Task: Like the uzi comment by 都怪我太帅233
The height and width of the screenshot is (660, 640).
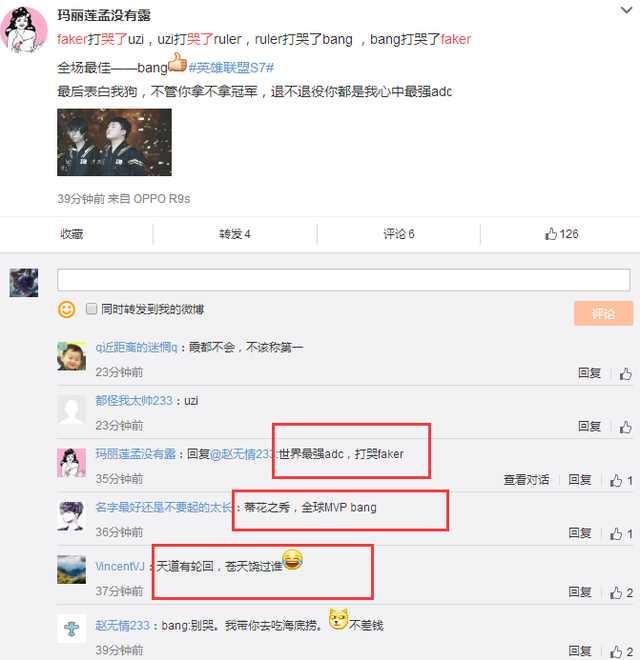Action: pos(625,427)
